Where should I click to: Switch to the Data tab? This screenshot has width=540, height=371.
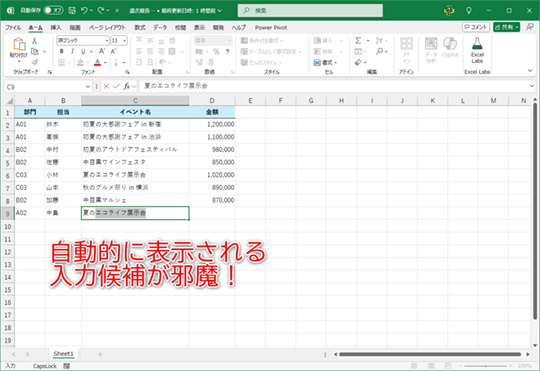pyautogui.click(x=160, y=28)
